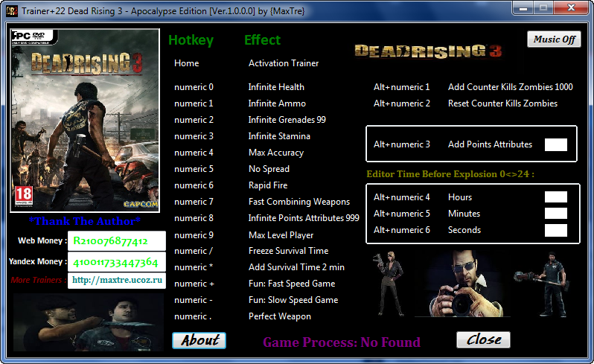594x364 pixels.
Task: Click the Home hotkey label
Action: (186, 63)
